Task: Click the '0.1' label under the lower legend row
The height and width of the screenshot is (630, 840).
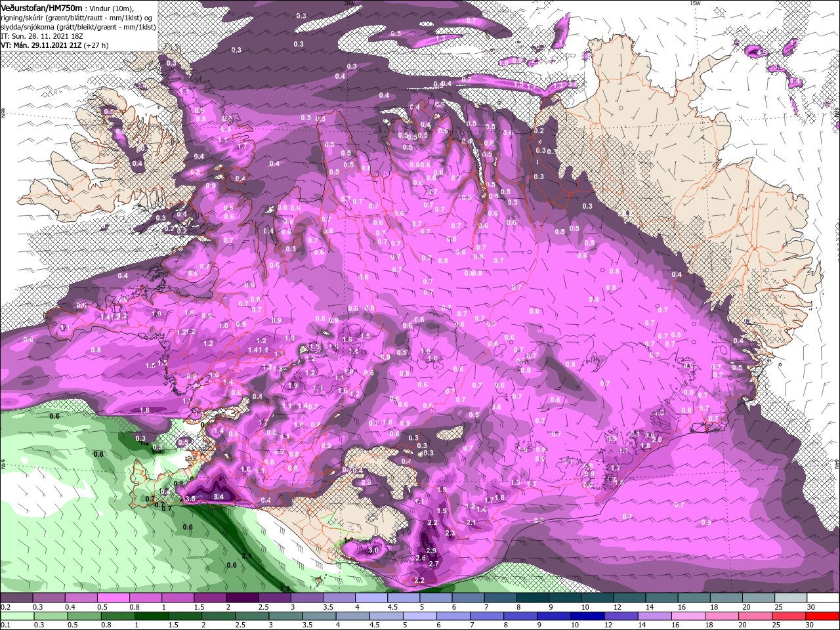Action: pos(5,625)
